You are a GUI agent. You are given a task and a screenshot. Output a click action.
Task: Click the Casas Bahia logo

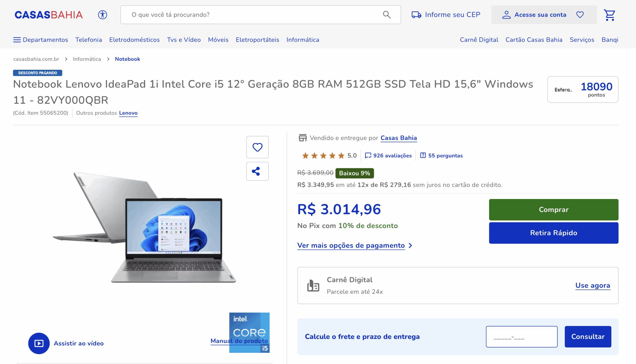pyautogui.click(x=48, y=15)
